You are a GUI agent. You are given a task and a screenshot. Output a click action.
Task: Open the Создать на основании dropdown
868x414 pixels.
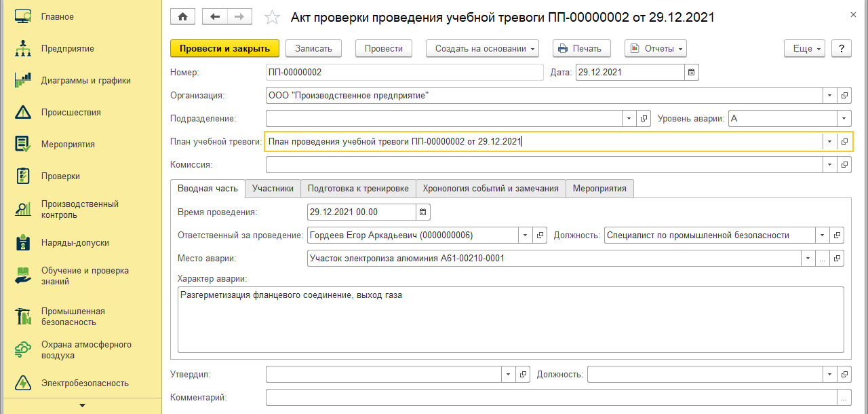pos(482,48)
